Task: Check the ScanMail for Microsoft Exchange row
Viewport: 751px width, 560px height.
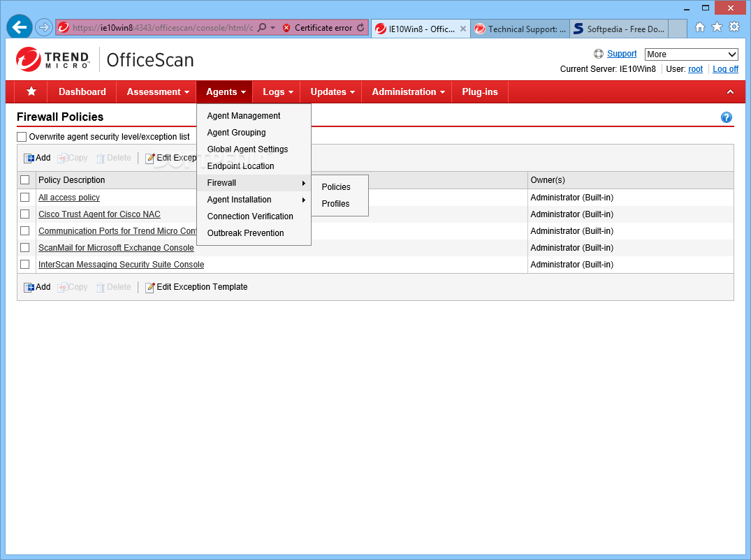Action: 25,247
